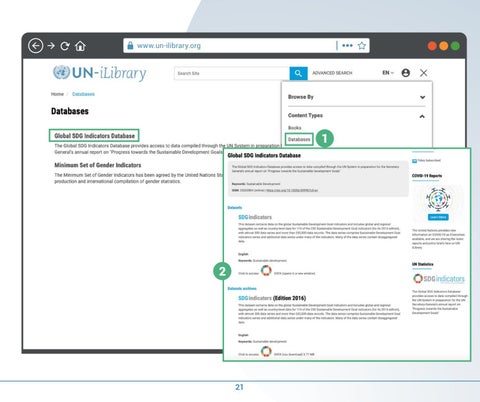Select Databases under Content Types
This screenshot has width=480, height=402.
299,139
